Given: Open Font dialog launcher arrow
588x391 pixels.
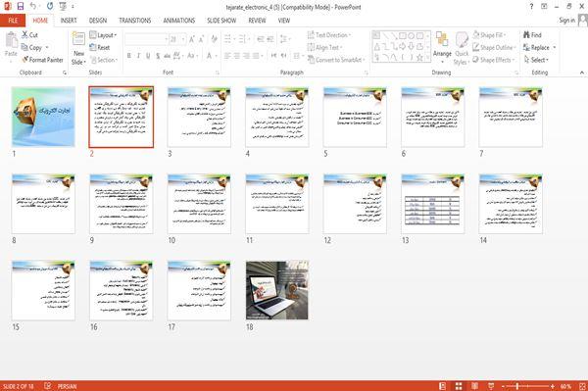Looking at the screenshot, I should (x=218, y=73).
